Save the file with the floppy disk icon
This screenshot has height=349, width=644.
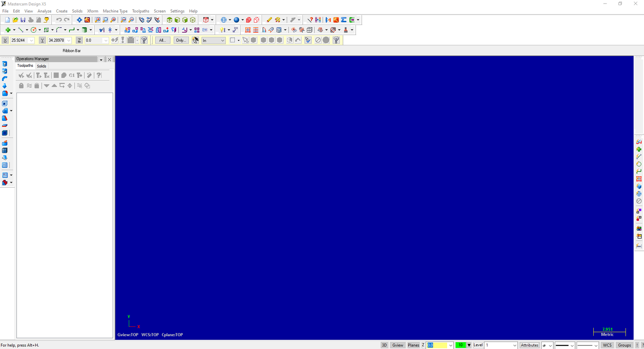point(23,20)
